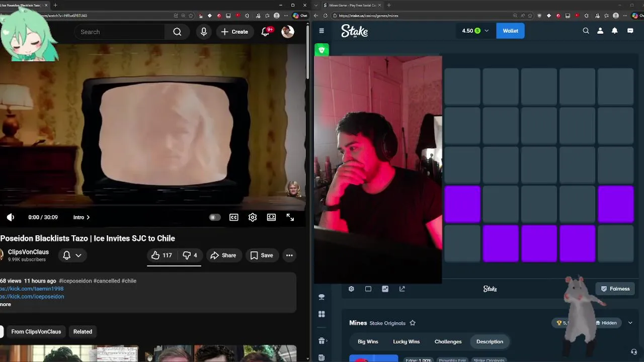Image resolution: width=644 pixels, height=362 pixels.
Task: Reload the Stake browser page
Action: click(x=325, y=16)
